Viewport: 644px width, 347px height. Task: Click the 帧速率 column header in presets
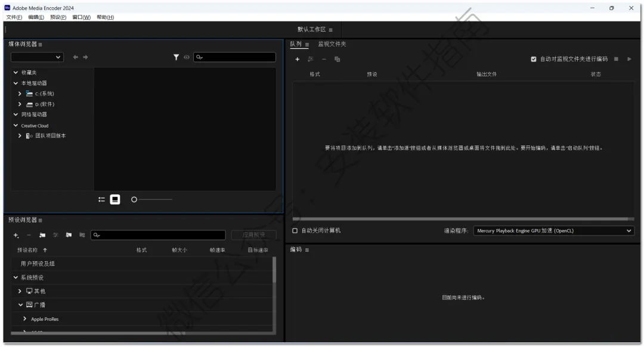coord(217,250)
